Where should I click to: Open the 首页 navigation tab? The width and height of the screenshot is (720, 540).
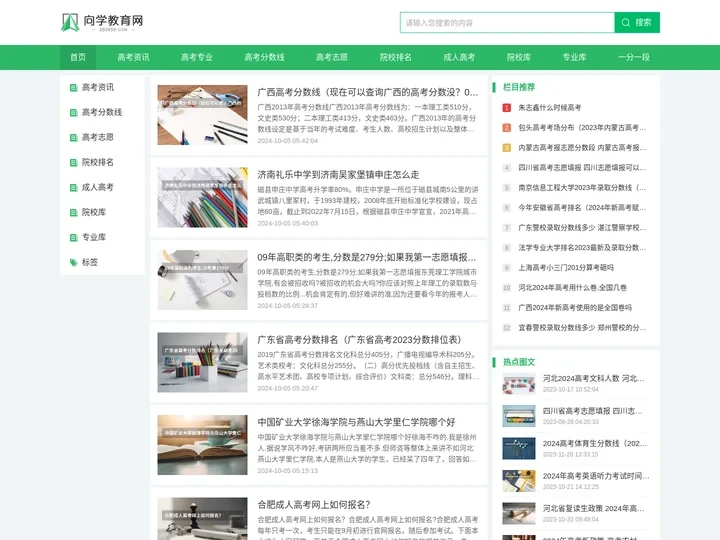(78, 57)
